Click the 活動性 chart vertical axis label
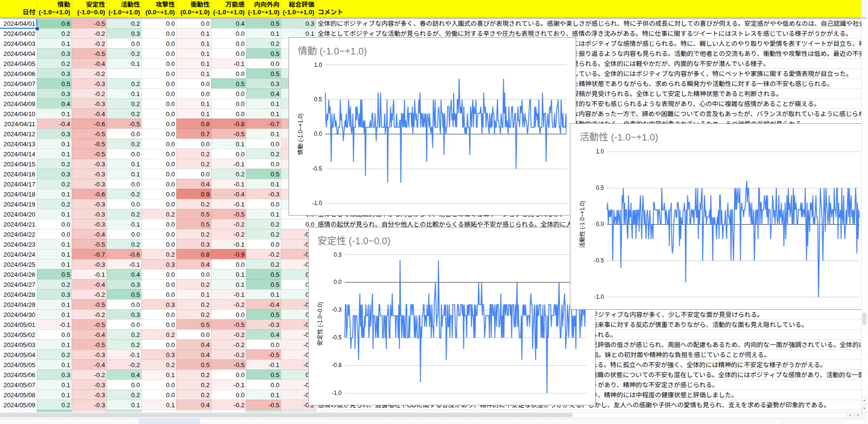868x424 pixels. [582, 224]
